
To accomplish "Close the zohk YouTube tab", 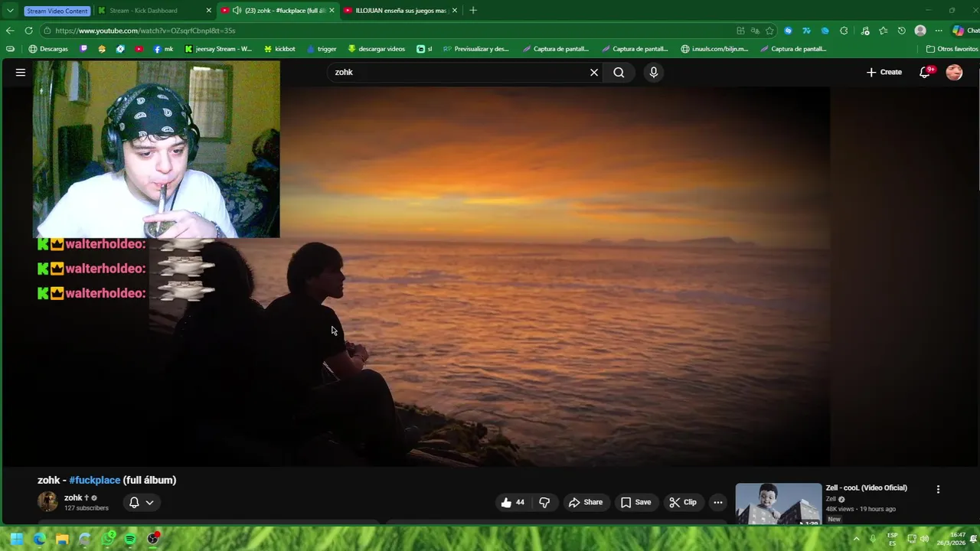I will [x=332, y=10].
